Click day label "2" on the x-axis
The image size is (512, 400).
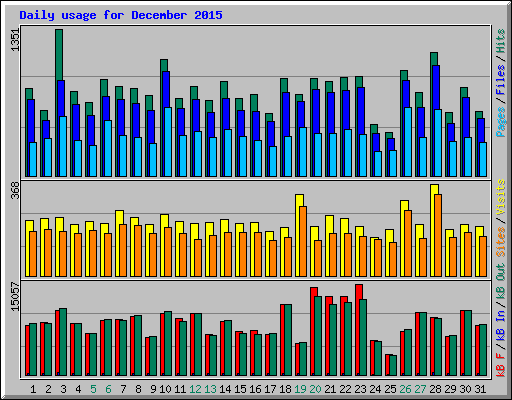coord(48,389)
